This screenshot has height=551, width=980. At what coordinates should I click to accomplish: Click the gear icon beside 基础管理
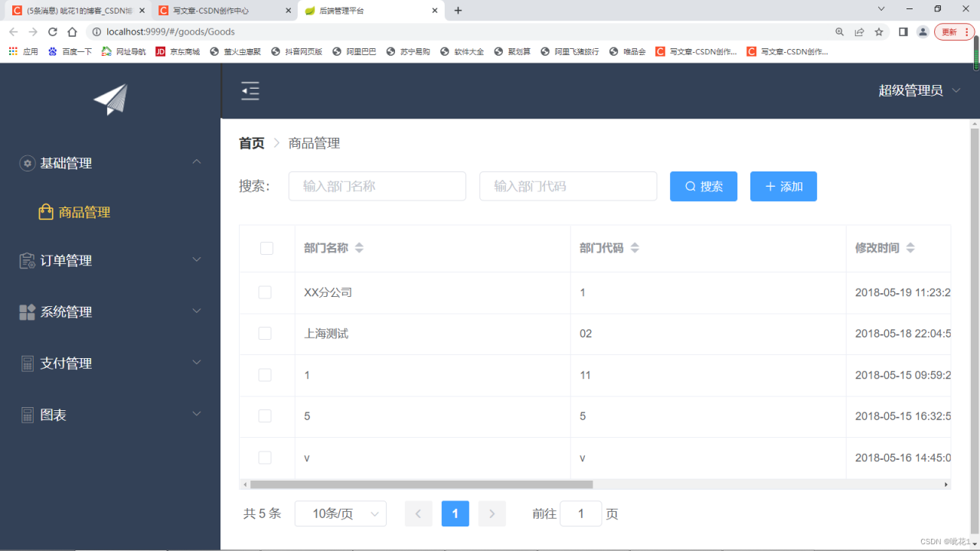point(28,163)
